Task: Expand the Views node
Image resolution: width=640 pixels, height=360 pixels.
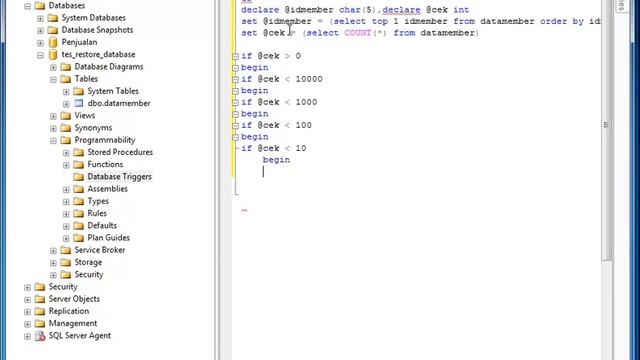Action: tap(53, 116)
